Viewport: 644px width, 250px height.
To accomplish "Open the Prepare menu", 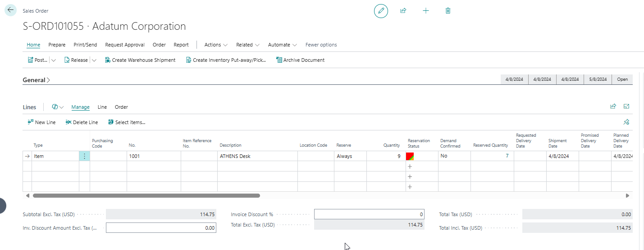I will pos(57,45).
